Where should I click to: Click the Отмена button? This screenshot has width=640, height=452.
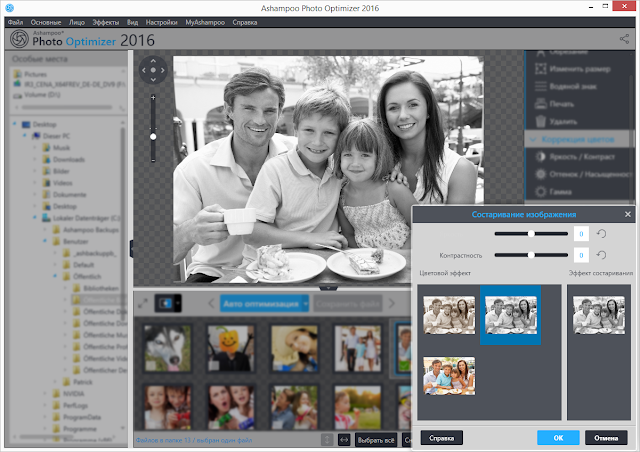[606, 438]
